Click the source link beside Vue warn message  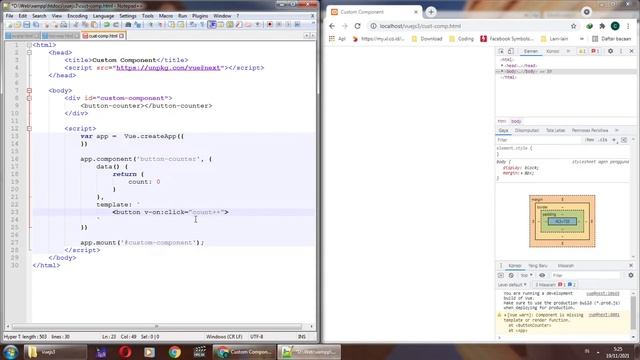pyautogui.click(x=604, y=315)
